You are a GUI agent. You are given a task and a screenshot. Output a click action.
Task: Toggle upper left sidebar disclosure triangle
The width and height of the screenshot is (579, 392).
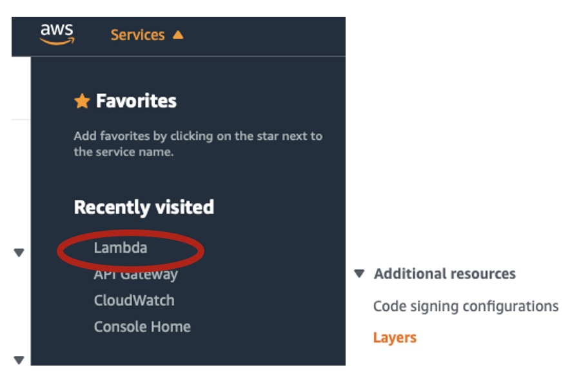[x=19, y=253]
